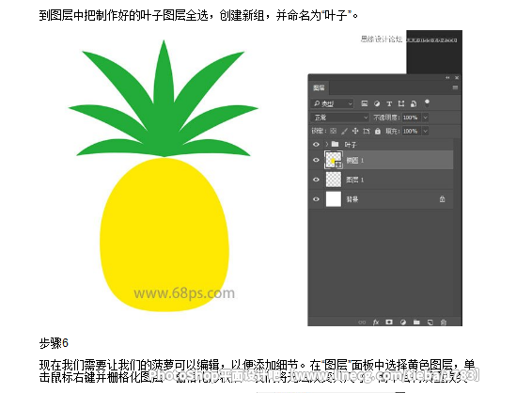Screen dimensions: 532x393
Task: Open the 类型 filter type dropdown
Action: [332, 103]
